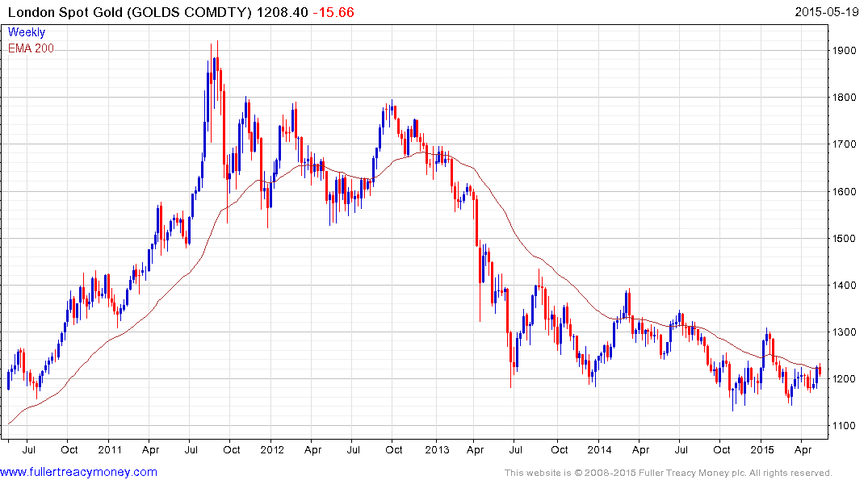Viewport: 868px width, 484px height.
Task: Click the 2015 year axis label
Action: (x=762, y=449)
